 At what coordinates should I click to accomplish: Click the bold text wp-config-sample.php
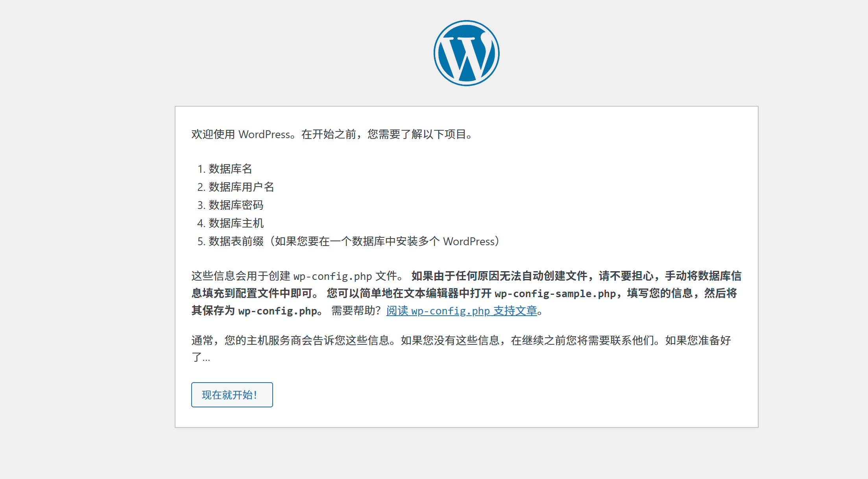[x=555, y=294]
